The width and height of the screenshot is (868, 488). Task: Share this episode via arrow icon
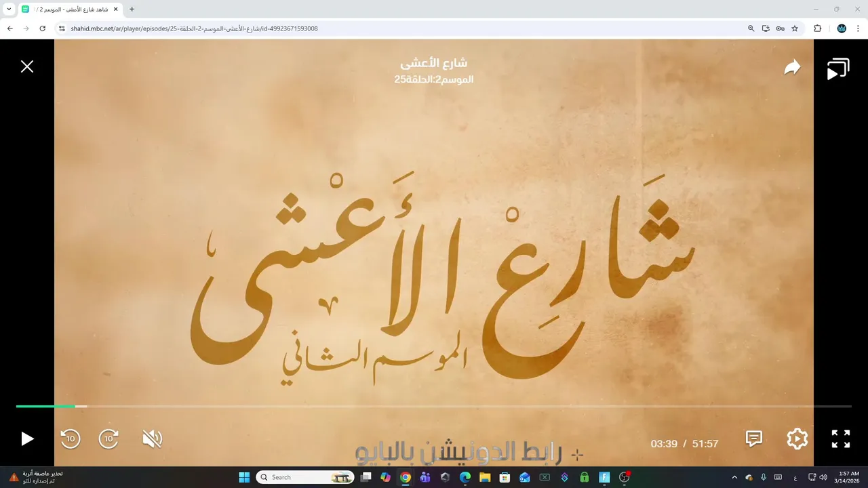(x=792, y=67)
